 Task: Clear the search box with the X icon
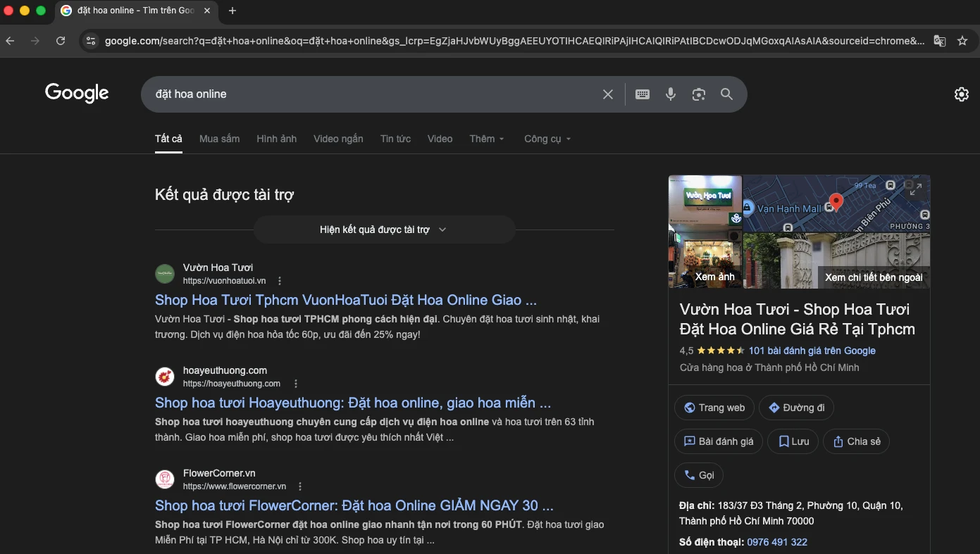[608, 94]
